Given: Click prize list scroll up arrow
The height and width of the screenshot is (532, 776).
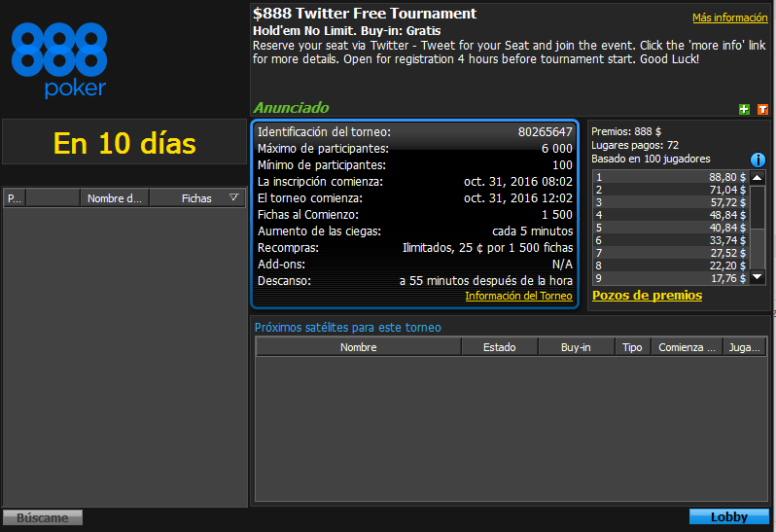Looking at the screenshot, I should [758, 178].
